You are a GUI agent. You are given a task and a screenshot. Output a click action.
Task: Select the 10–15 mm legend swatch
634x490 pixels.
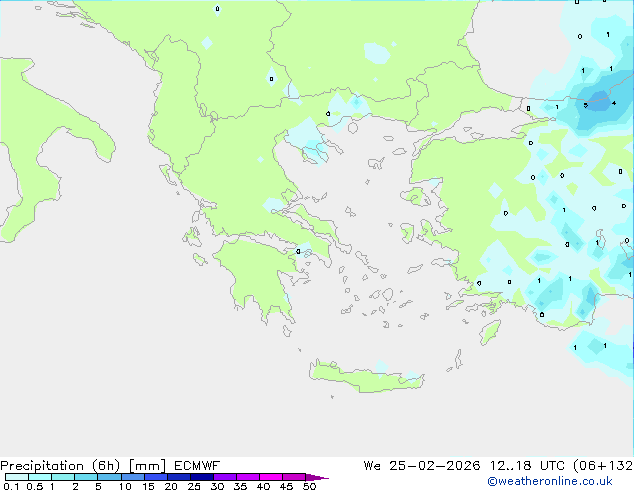(132, 477)
